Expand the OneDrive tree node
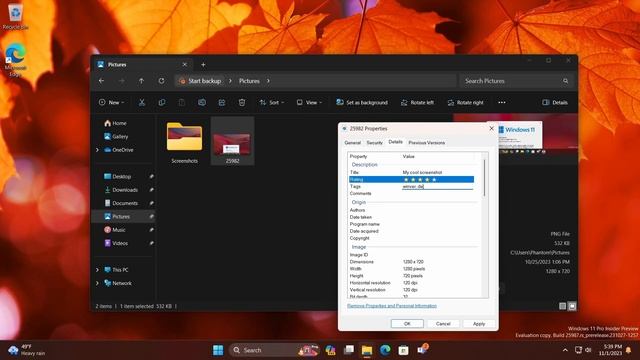 click(97, 150)
